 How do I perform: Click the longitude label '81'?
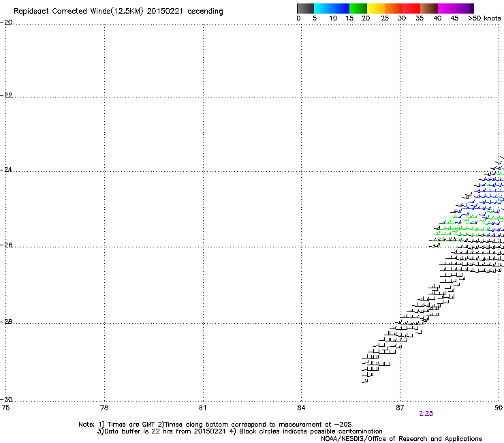point(202,408)
